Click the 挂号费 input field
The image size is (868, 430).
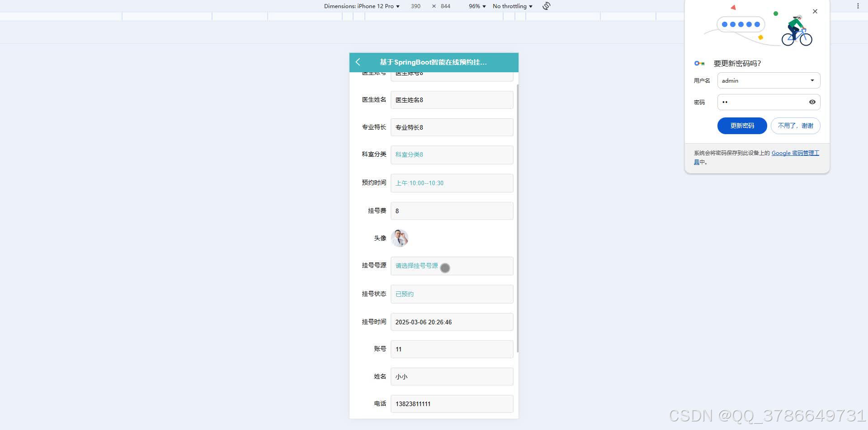click(x=452, y=211)
